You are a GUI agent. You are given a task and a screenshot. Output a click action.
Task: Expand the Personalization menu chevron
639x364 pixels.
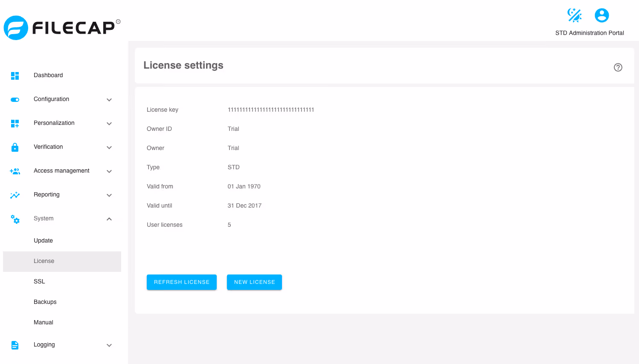[109, 124]
